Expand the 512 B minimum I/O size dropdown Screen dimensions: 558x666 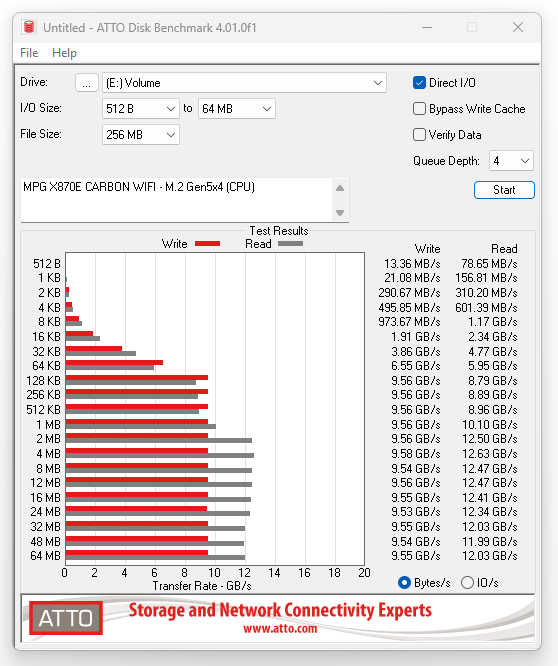141,109
